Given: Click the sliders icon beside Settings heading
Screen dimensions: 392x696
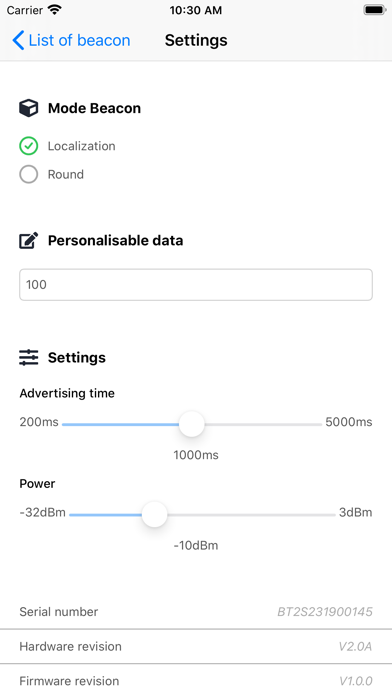Looking at the screenshot, I should (28, 357).
